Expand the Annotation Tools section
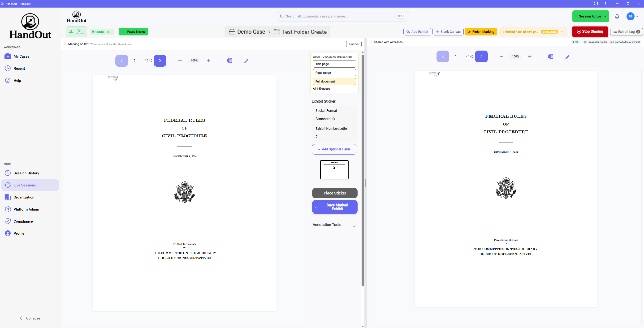Screen dimensions: 644x328 334,225
